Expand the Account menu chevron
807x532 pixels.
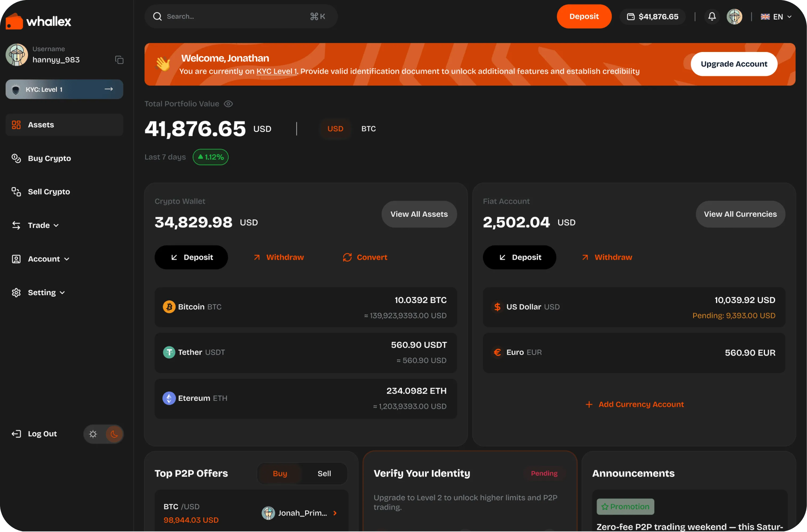coord(66,259)
